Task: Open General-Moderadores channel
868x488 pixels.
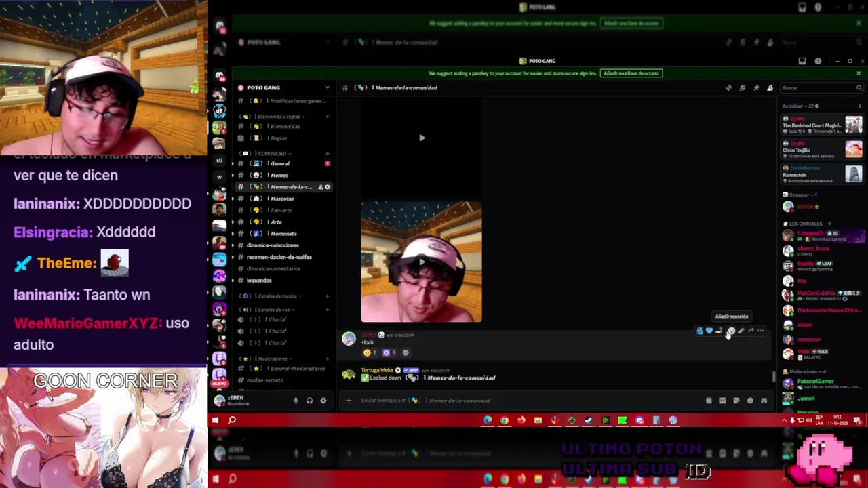Action: (x=283, y=369)
